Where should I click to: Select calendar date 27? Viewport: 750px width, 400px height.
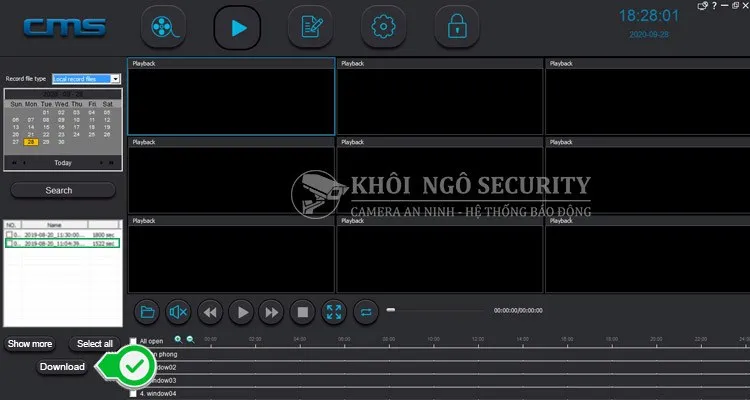(x=16, y=142)
